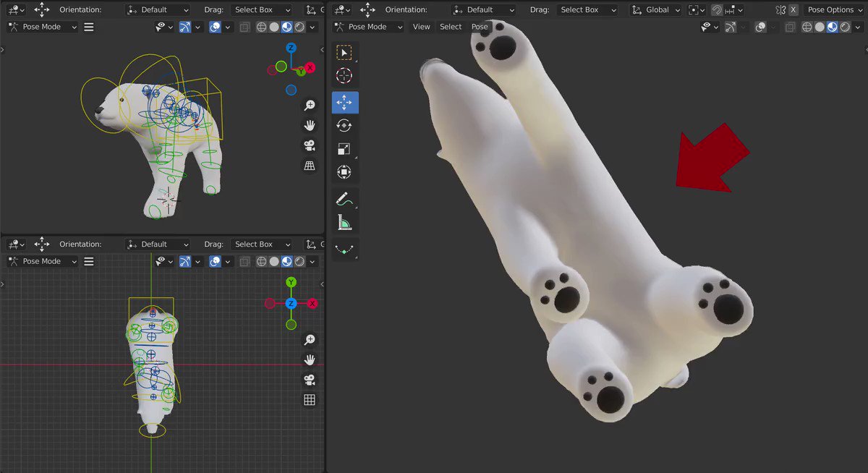This screenshot has width=868, height=473.
Task: Activate the Cursor tool
Action: click(344, 76)
